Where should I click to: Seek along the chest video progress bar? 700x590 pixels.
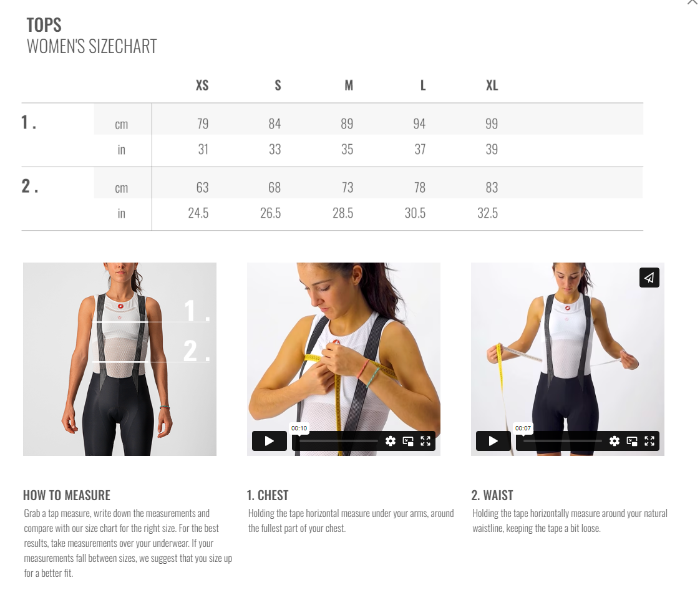pos(338,441)
